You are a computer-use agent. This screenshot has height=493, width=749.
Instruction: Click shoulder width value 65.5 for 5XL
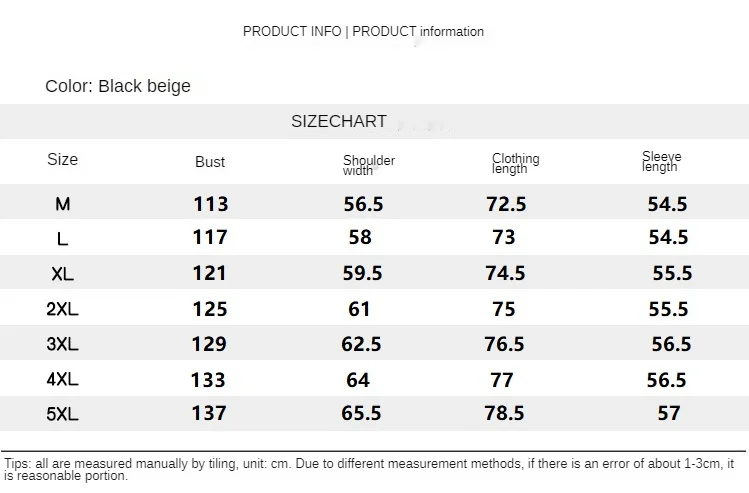[362, 413]
